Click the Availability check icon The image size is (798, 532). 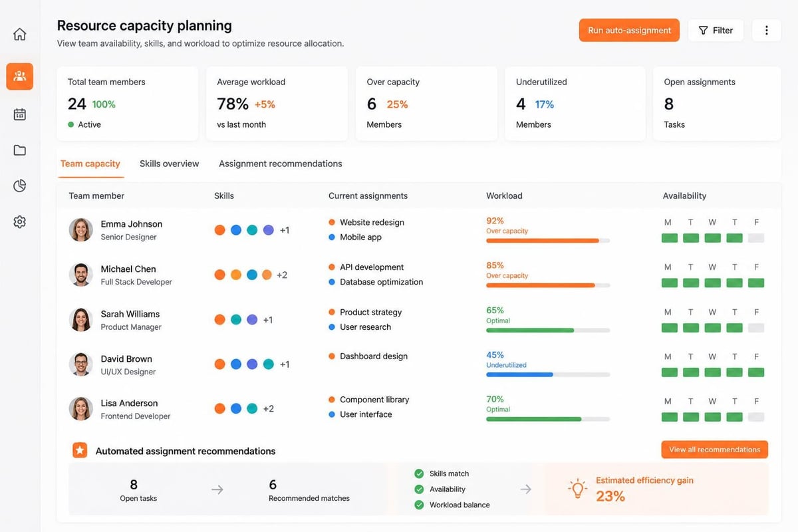419,489
